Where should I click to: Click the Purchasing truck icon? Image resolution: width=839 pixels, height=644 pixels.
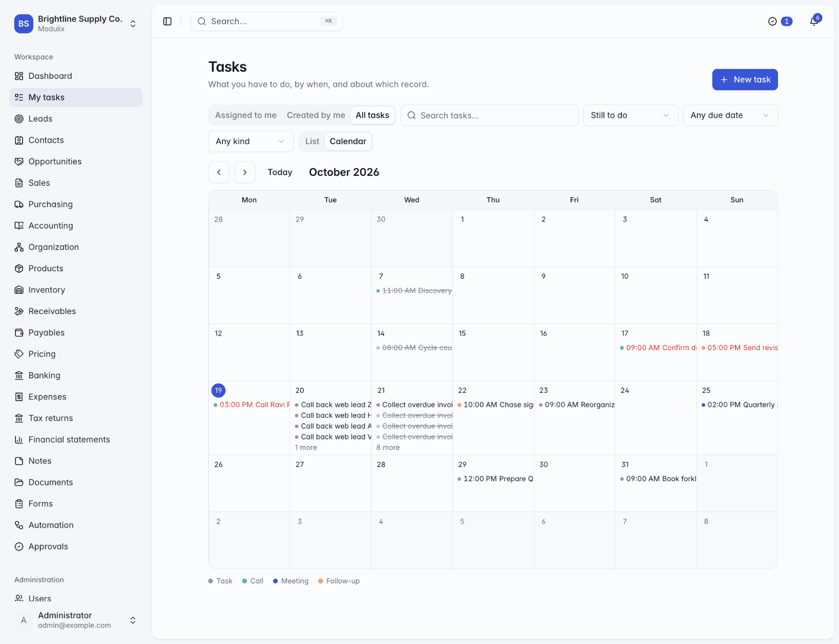point(19,204)
